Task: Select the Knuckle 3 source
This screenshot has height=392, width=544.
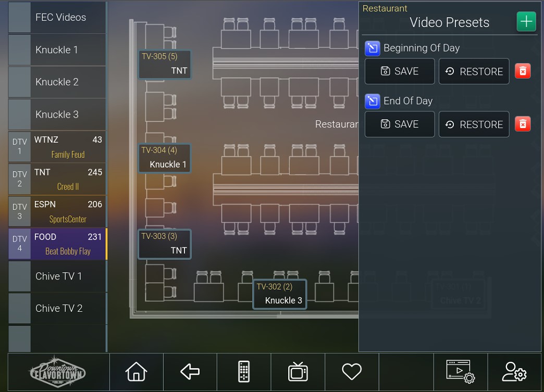Action: (x=57, y=115)
